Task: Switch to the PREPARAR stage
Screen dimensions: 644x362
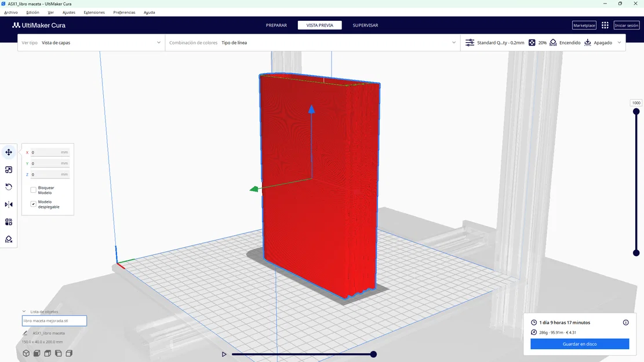Action: click(276, 25)
